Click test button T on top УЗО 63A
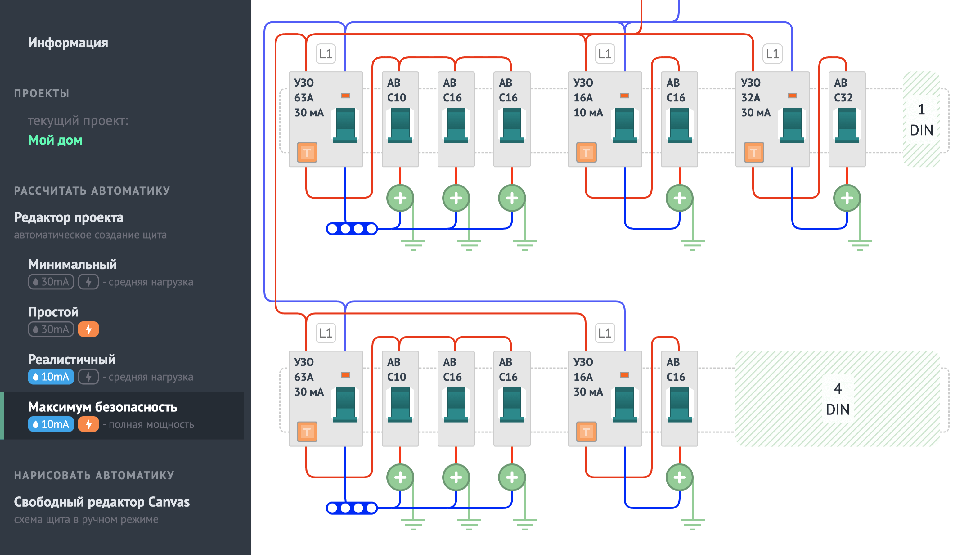 pyautogui.click(x=307, y=152)
